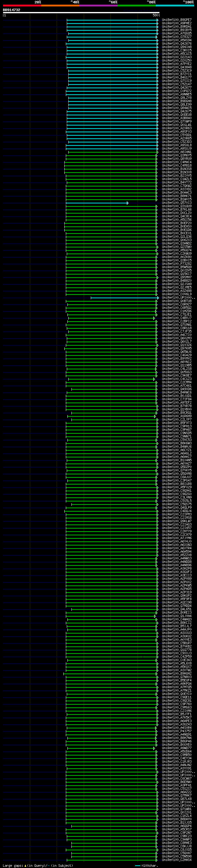This screenshot has width=197, height=868.
Task: Click hit label UniRef100_Q43848
Action: pos(176,67)
